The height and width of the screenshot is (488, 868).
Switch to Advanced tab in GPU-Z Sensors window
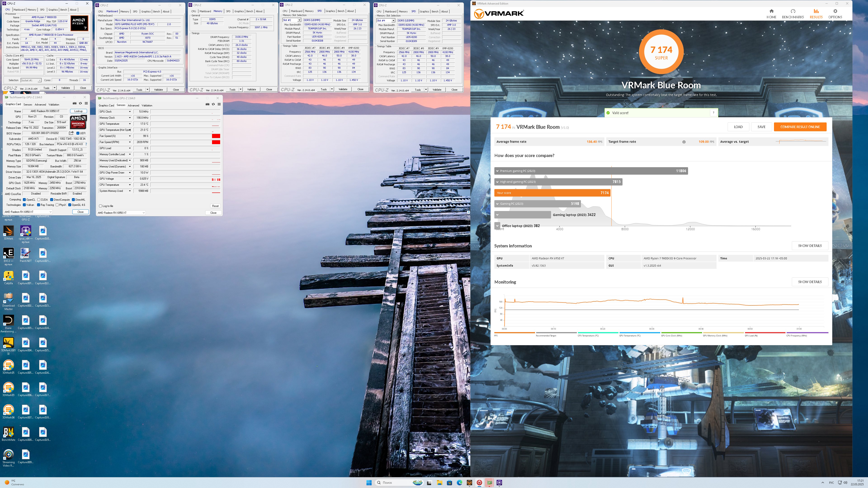click(133, 106)
